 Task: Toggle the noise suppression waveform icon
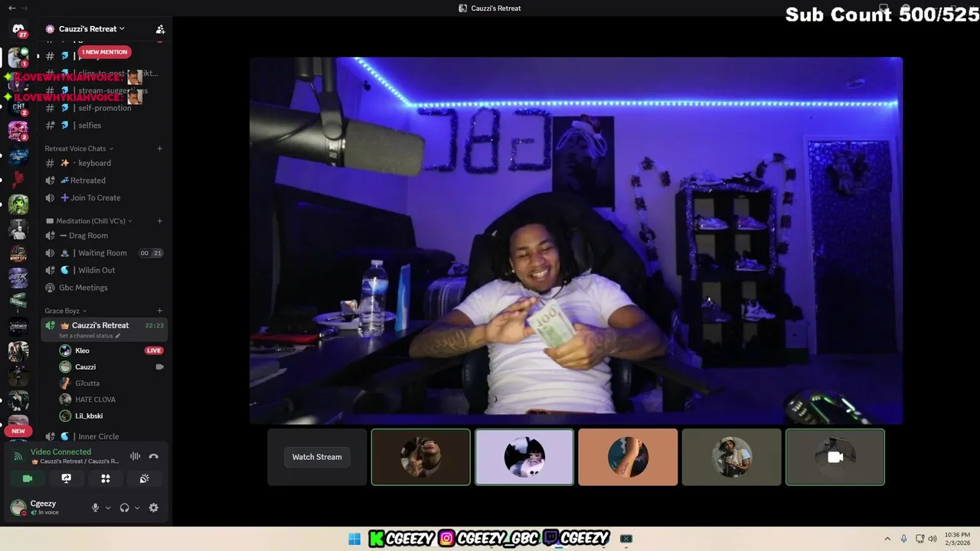click(135, 456)
